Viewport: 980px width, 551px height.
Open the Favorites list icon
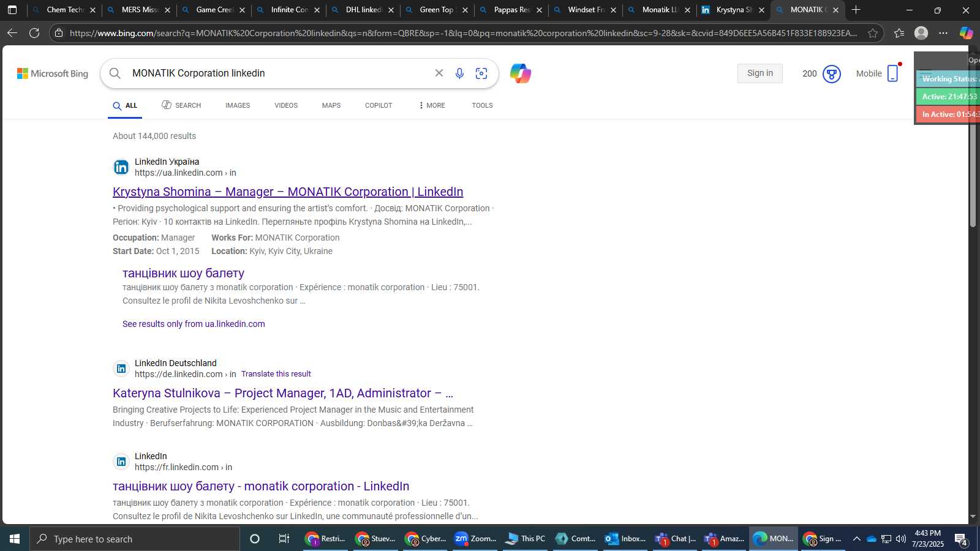899,33
